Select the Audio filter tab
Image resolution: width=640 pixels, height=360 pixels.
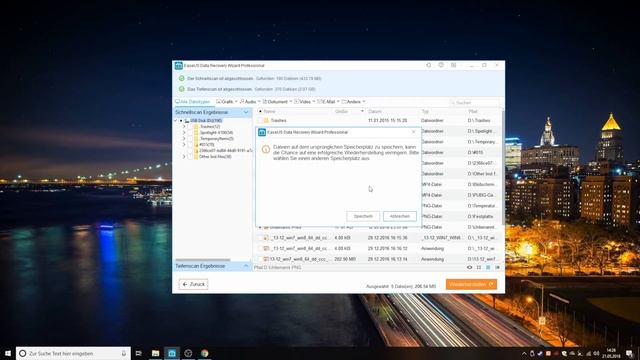[248, 102]
